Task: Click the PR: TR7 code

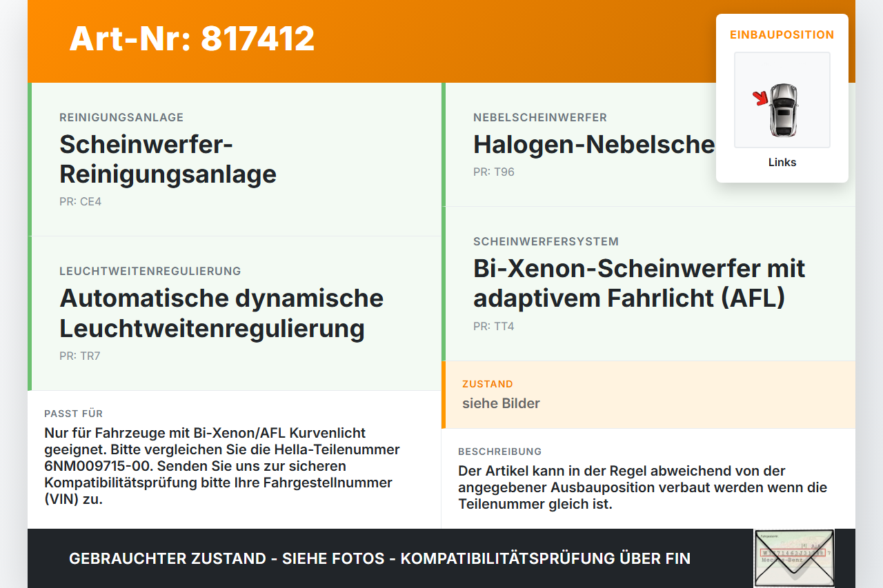Action: [80, 356]
